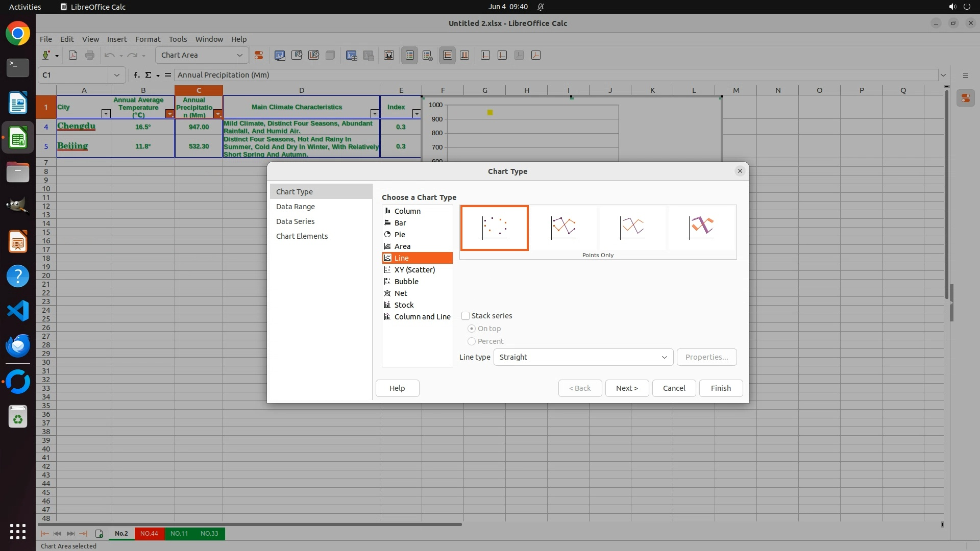Select the Bubble chart type
Screen dimensions: 980x551
[406, 282]
